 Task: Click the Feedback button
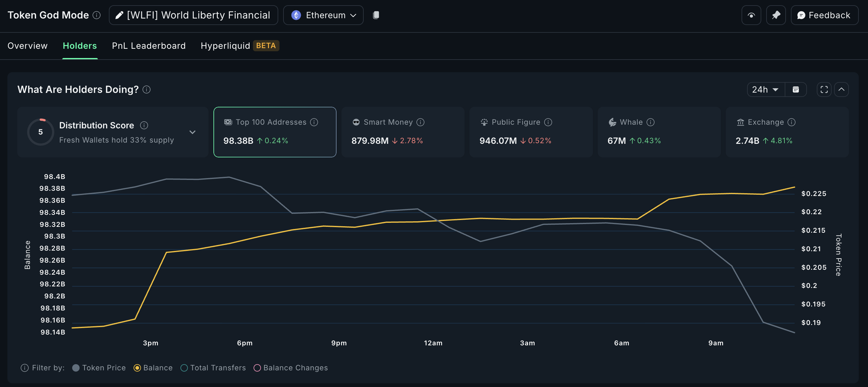point(824,15)
